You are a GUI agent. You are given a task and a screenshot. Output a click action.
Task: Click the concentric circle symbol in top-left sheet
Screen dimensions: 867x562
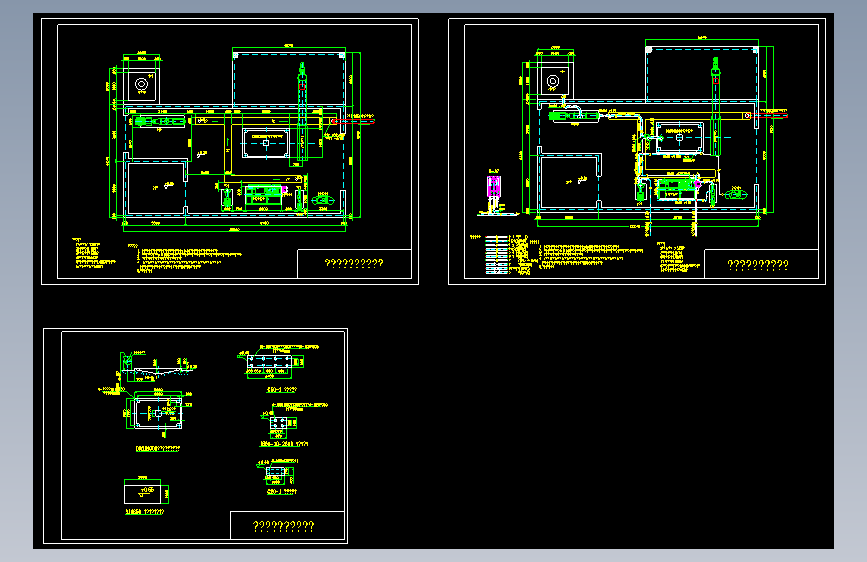point(142,84)
